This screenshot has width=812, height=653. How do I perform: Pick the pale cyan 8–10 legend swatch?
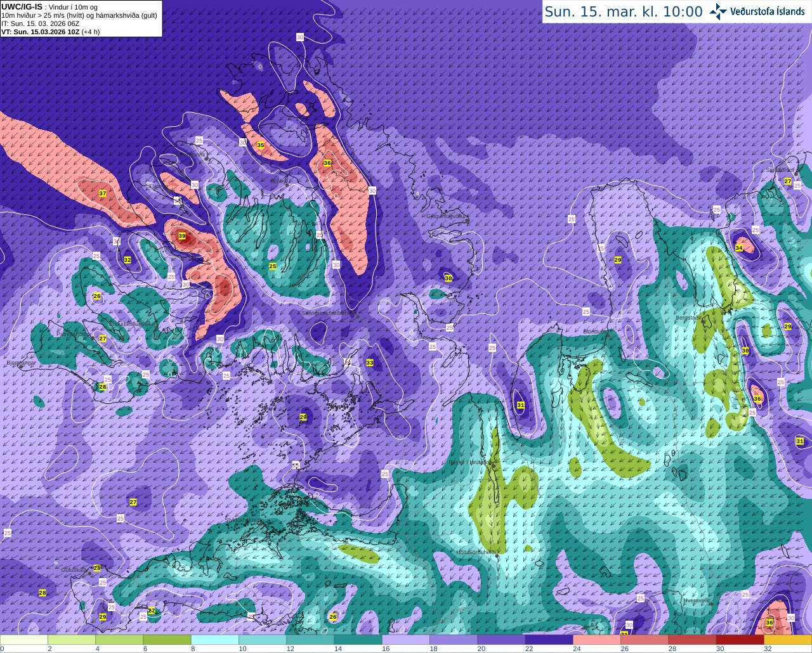point(214,640)
